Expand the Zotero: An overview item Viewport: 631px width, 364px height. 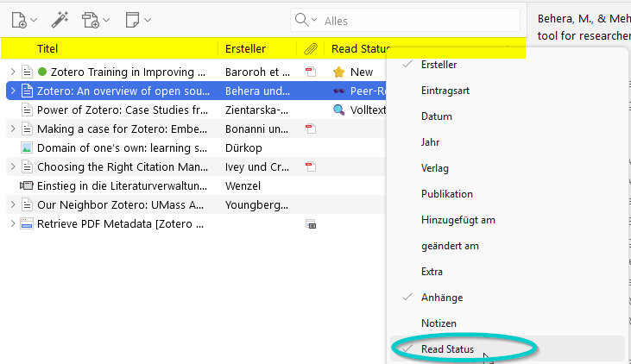pyautogui.click(x=13, y=91)
